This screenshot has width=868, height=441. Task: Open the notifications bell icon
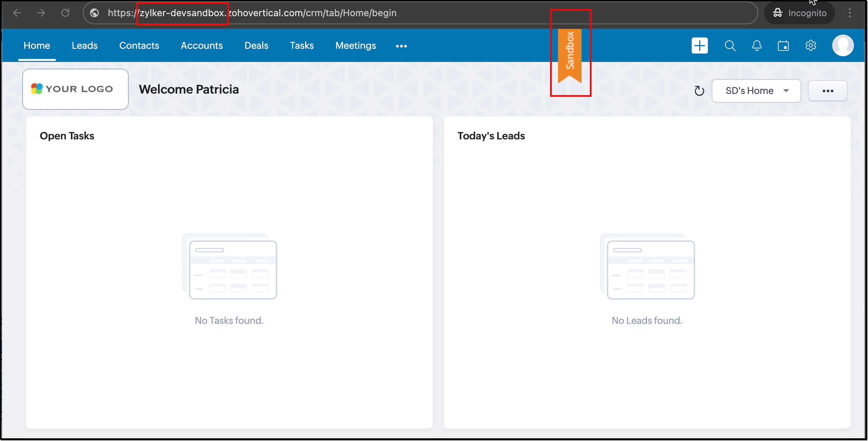click(x=757, y=45)
